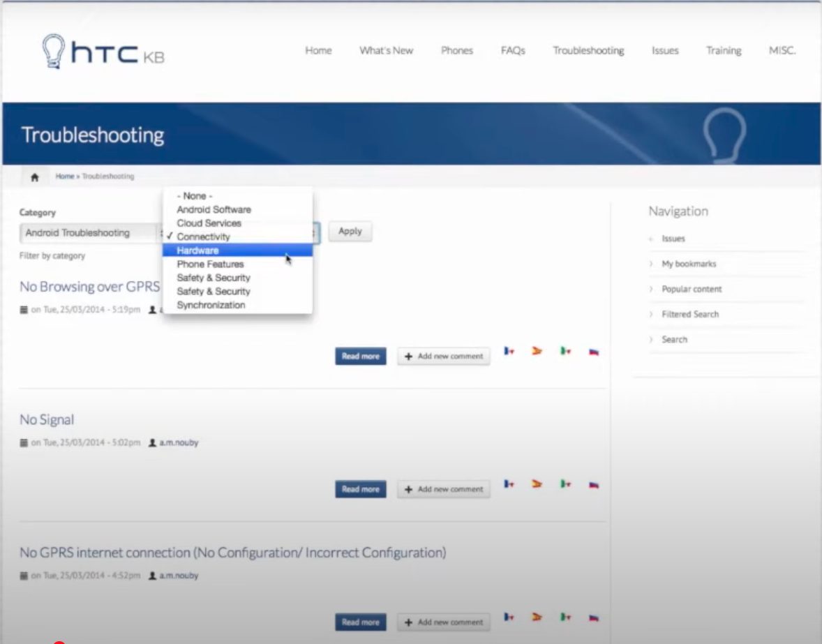Click Italian flag under No Browsing over GPRS
The image size is (822, 644).
click(x=565, y=351)
